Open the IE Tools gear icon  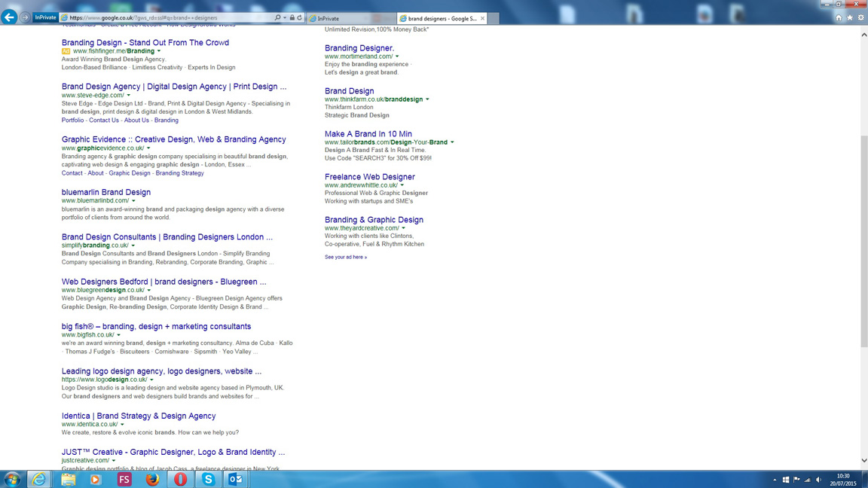pyautogui.click(x=860, y=17)
